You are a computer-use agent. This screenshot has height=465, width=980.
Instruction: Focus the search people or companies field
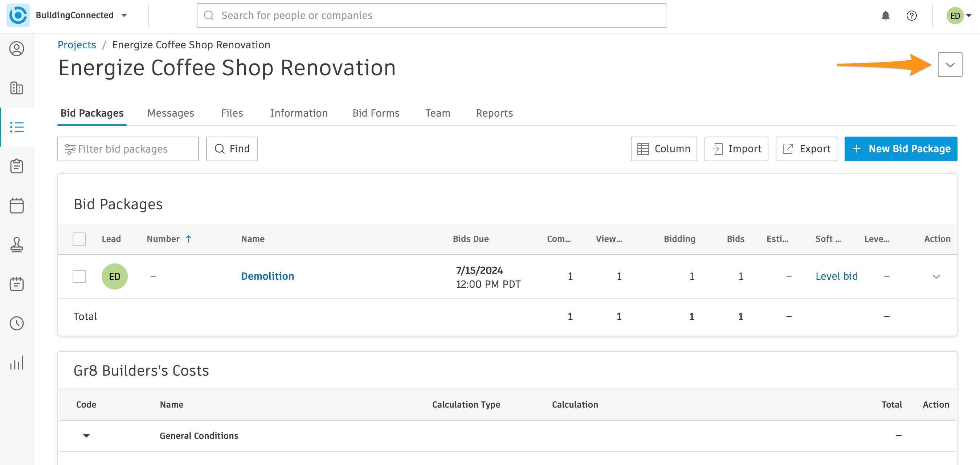pyautogui.click(x=432, y=16)
